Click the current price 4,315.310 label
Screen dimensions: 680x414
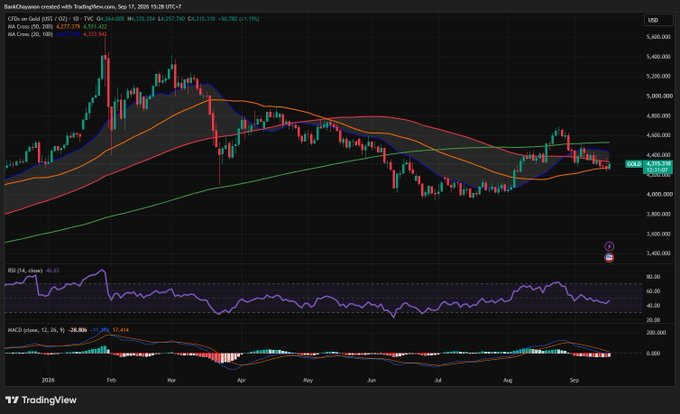tap(658, 163)
